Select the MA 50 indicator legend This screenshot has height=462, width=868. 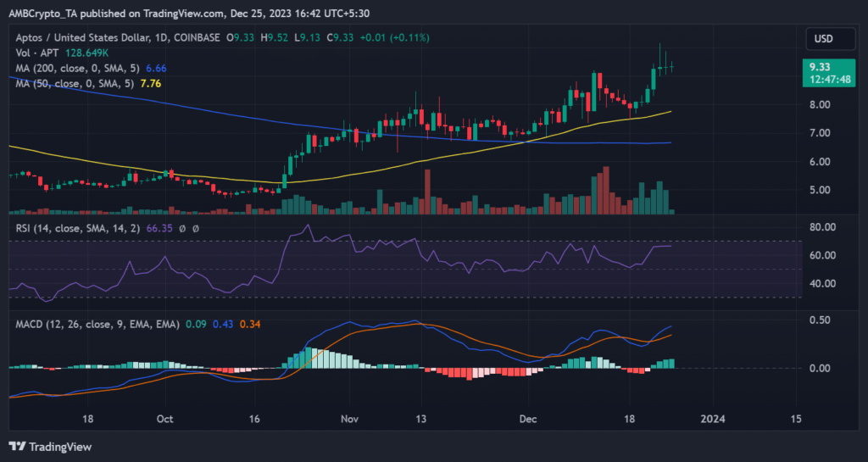coord(73,82)
